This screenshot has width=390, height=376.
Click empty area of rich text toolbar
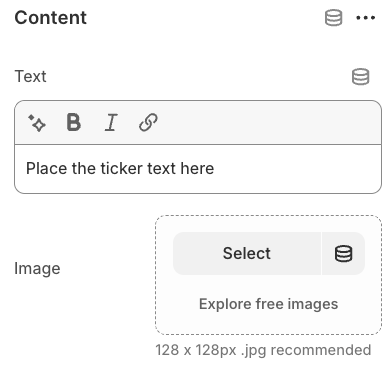point(267,123)
